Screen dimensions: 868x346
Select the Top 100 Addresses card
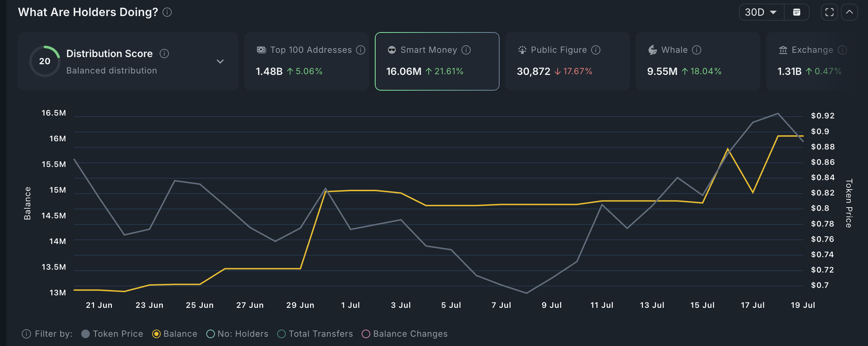pos(306,61)
